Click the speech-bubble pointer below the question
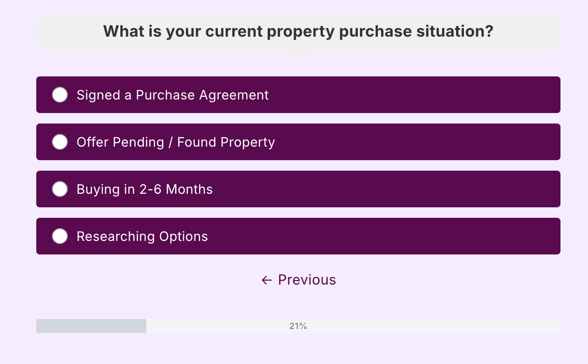 pos(298,55)
